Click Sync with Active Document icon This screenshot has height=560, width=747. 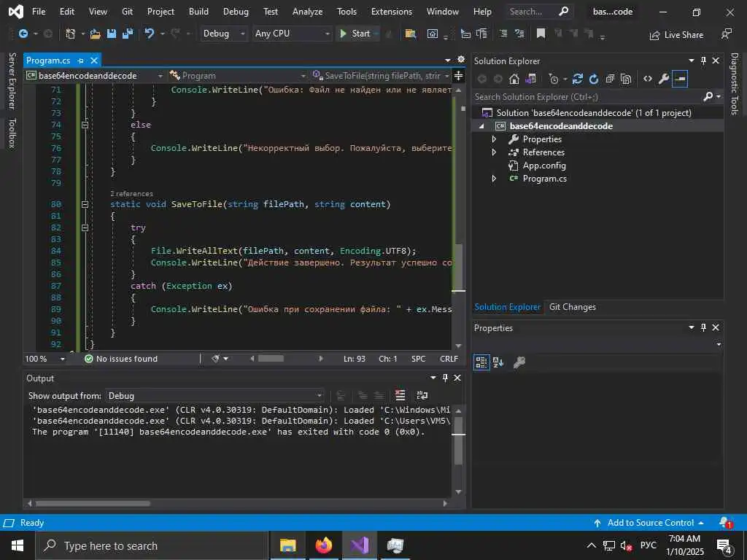click(578, 79)
